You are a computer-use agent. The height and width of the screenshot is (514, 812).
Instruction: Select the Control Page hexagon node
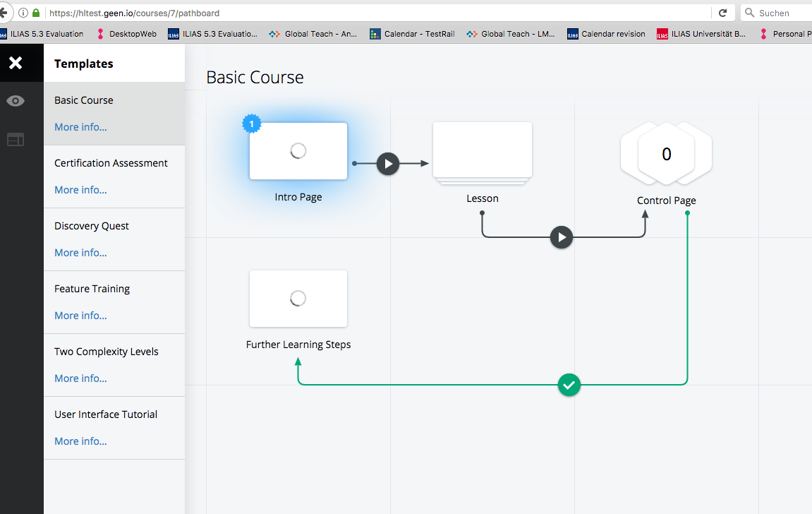[666, 154]
